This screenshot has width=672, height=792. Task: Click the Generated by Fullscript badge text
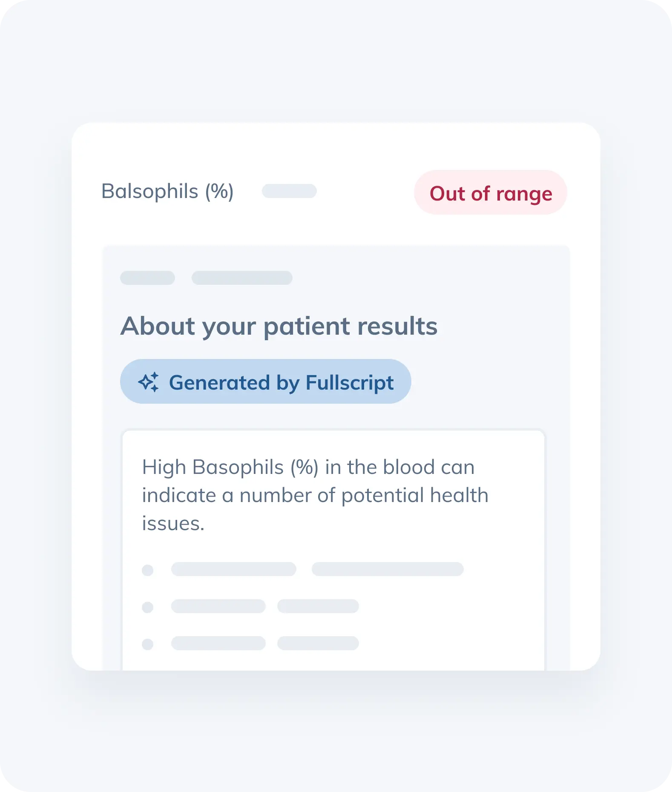281,382
